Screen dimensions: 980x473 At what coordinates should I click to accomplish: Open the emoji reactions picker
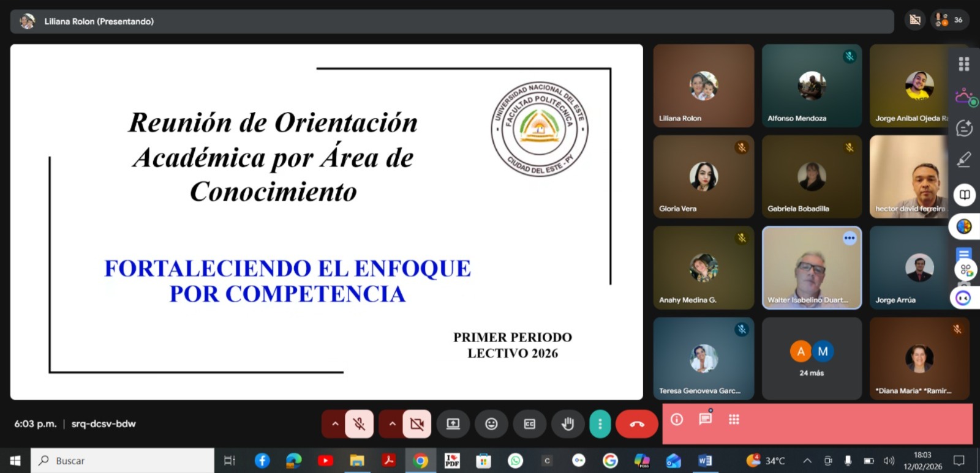pyautogui.click(x=491, y=424)
